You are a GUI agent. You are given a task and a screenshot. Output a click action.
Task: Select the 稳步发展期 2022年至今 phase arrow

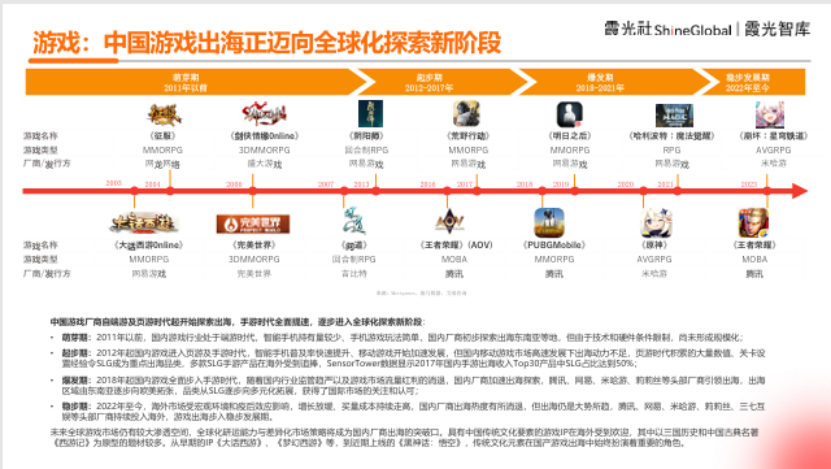coord(753,82)
